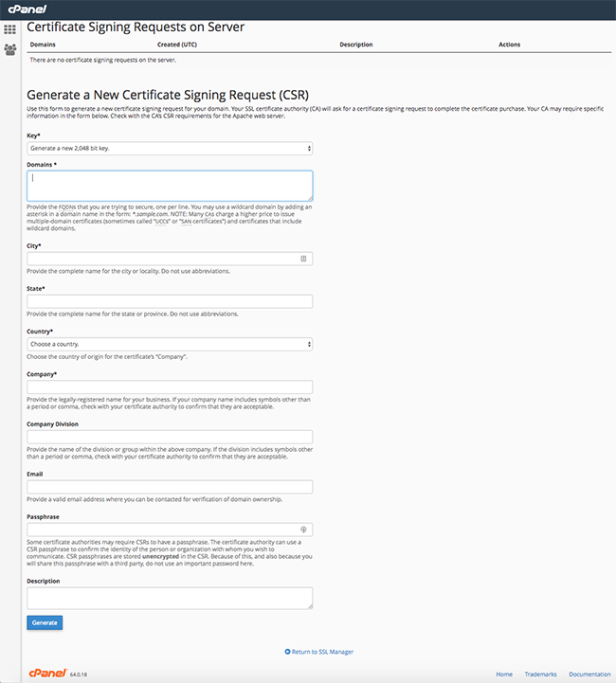Focus the Domains text area
Image resolution: width=616 pixels, height=683 pixels.
(170, 185)
